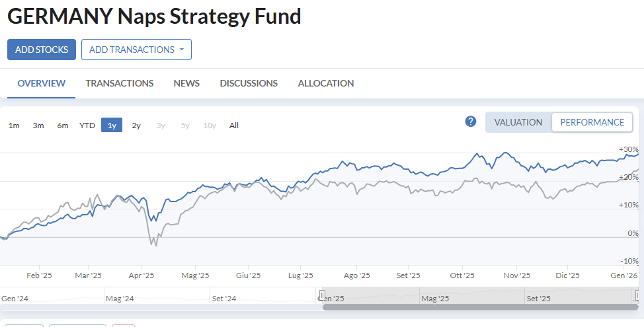Screen dimensions: 644x327
Task: Show the All time range
Action: (x=233, y=125)
